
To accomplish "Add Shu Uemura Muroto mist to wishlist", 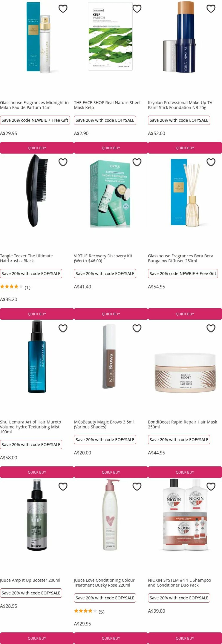I will [63, 328].
